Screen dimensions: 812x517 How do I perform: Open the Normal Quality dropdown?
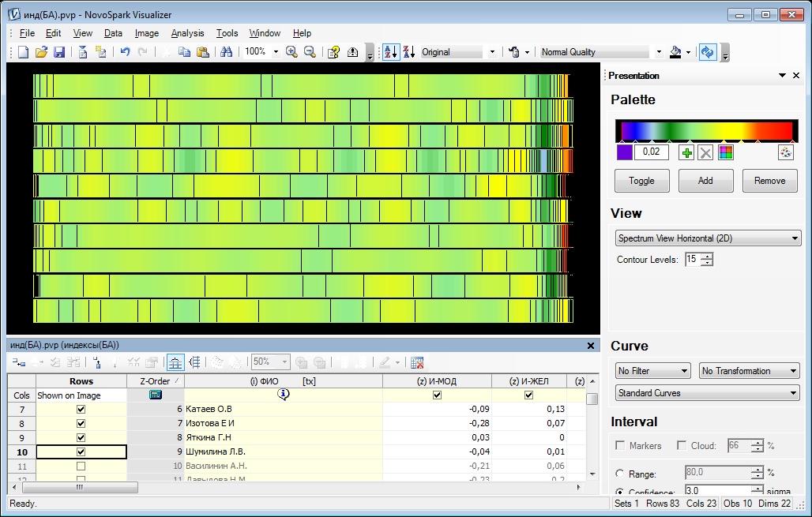tap(601, 52)
